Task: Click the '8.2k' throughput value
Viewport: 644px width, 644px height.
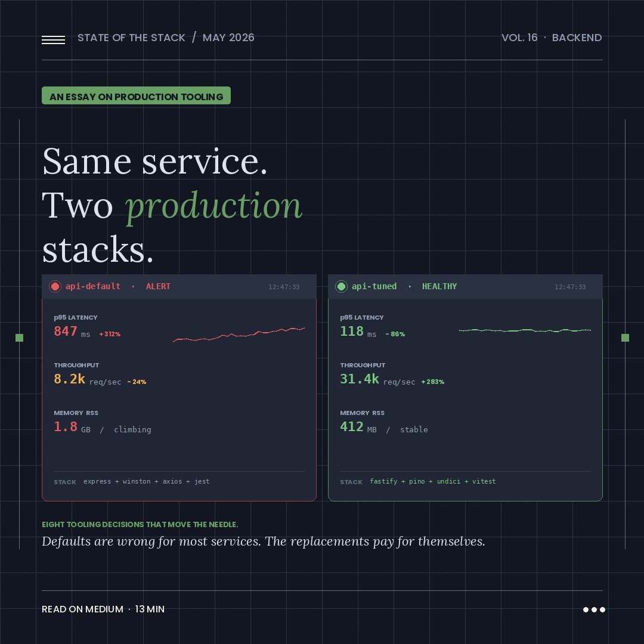Action: click(69, 379)
